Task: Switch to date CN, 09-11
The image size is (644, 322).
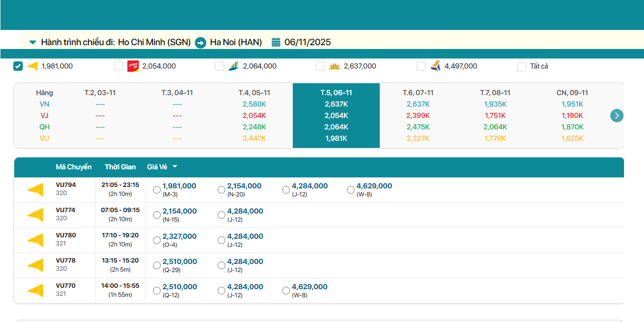Action: [572, 93]
